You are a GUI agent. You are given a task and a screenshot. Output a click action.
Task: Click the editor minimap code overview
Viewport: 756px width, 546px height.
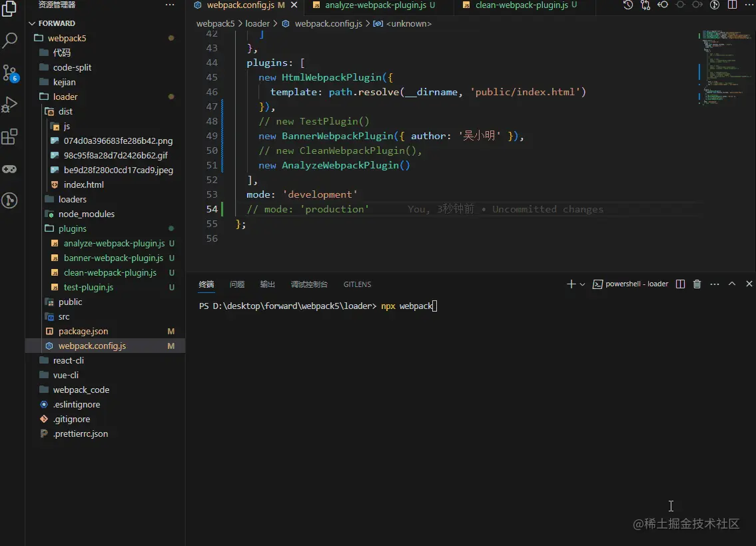[x=727, y=67]
